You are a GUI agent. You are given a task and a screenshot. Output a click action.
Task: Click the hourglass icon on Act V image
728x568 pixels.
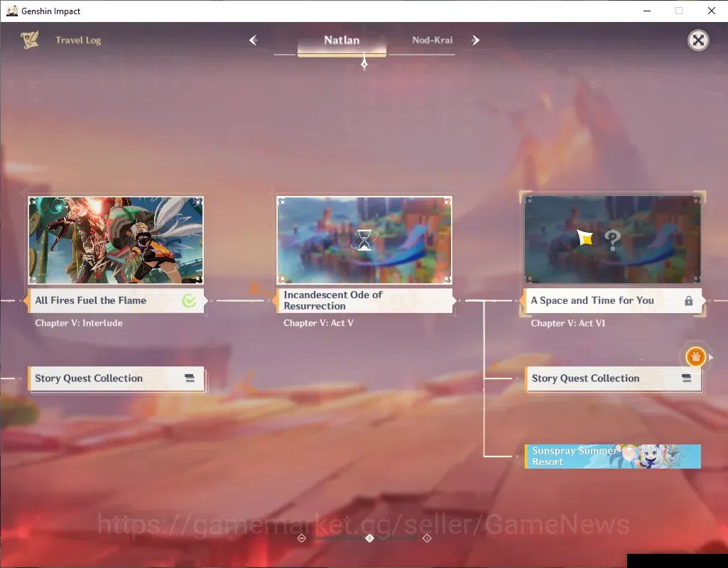364,240
